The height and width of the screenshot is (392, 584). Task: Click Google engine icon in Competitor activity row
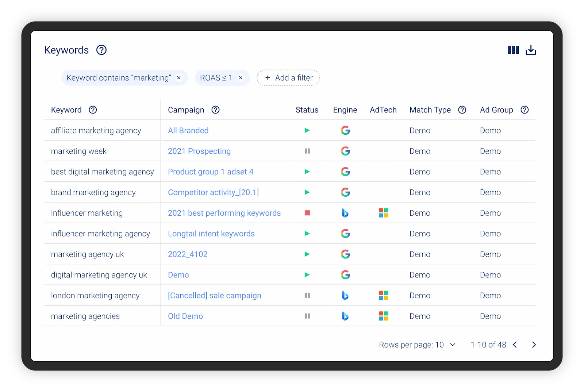pyautogui.click(x=345, y=192)
